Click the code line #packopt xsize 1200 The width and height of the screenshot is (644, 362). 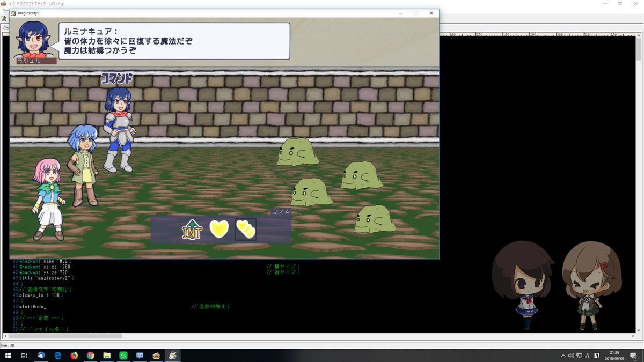[x=45, y=267]
